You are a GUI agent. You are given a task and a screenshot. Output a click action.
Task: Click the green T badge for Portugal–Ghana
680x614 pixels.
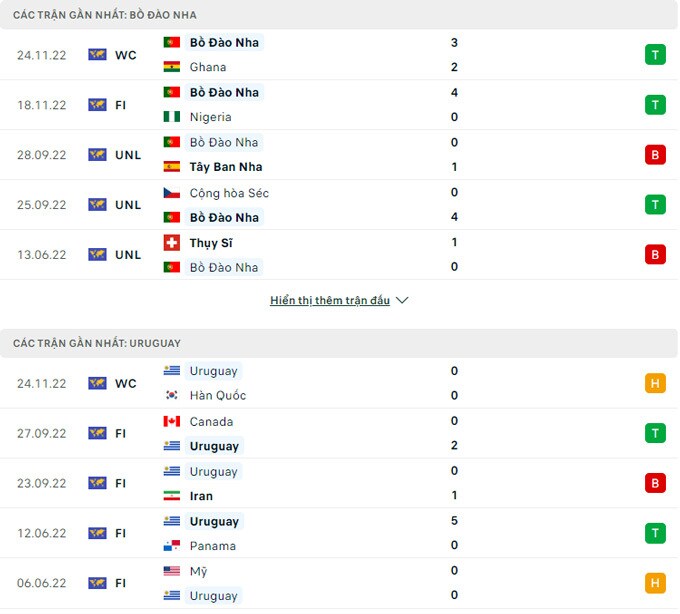coord(655,55)
